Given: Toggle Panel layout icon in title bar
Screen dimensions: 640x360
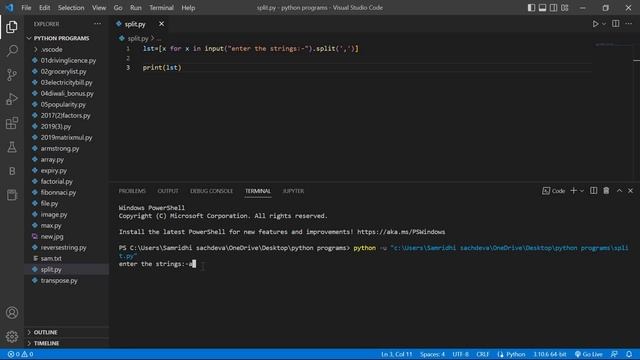Looking at the screenshot, I should point(542,8).
